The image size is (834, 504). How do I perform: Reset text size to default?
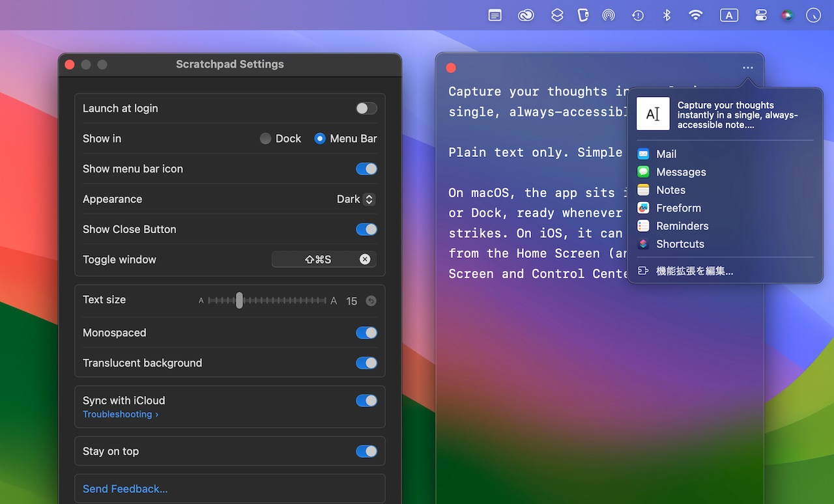tap(371, 301)
